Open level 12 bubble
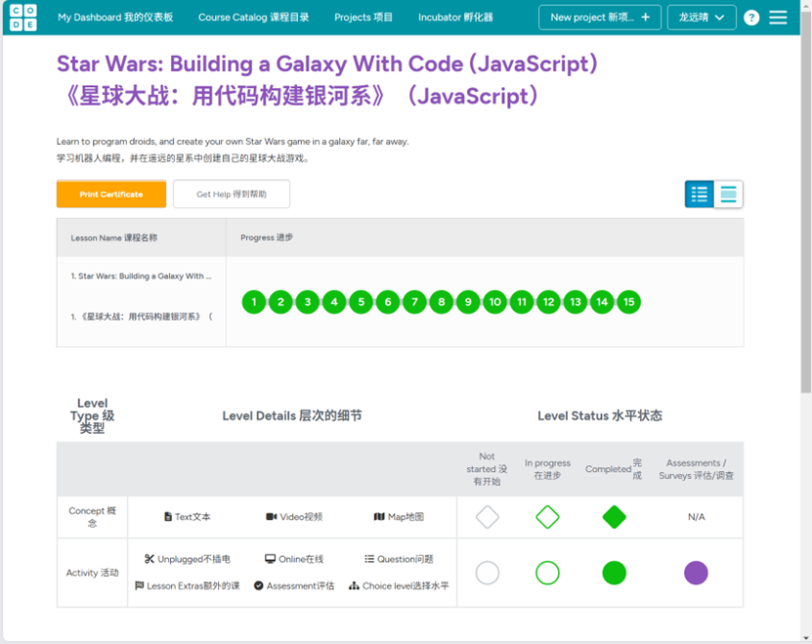Viewport: 812px width, 644px height. click(x=548, y=302)
